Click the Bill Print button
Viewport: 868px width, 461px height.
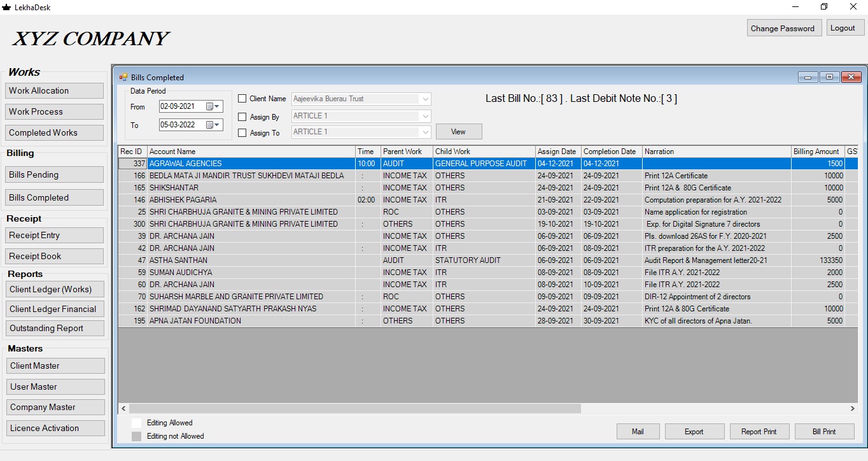coord(824,431)
